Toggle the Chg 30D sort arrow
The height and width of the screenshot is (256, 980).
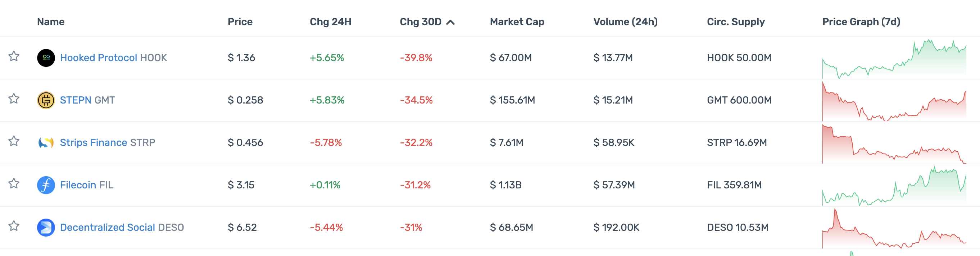coord(450,22)
